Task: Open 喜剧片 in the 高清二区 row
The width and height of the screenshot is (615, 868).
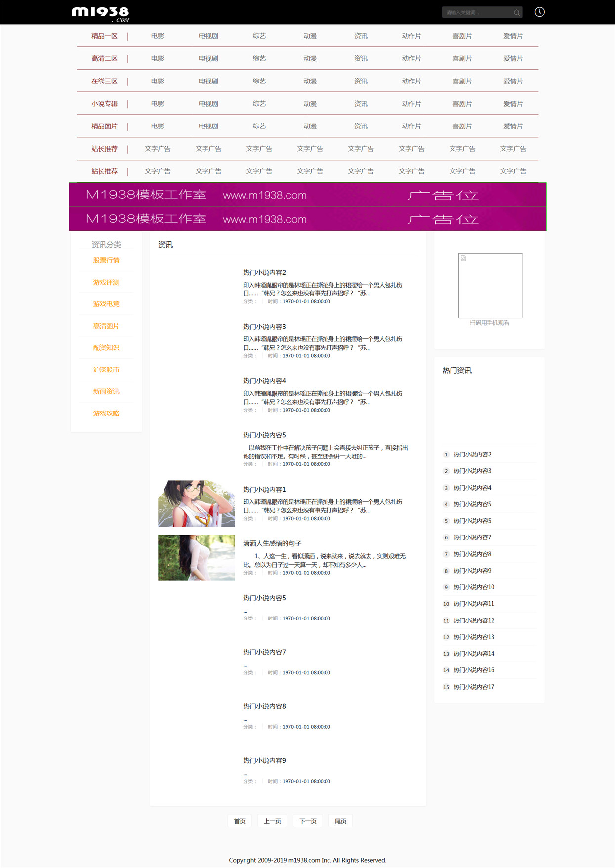Action: coord(462,58)
